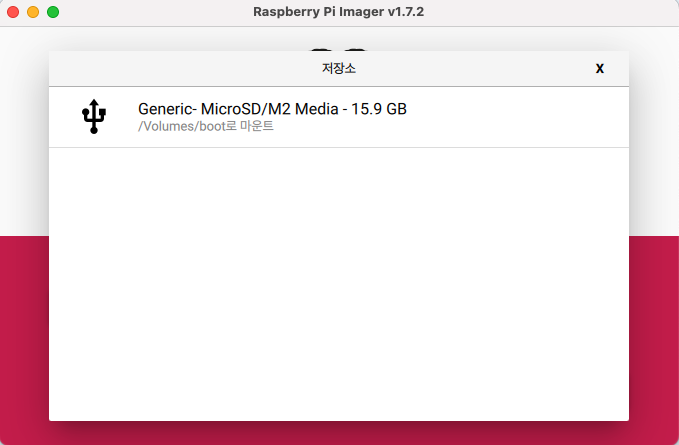Click the USB drive icon
679x445 pixels.
[x=94, y=116]
